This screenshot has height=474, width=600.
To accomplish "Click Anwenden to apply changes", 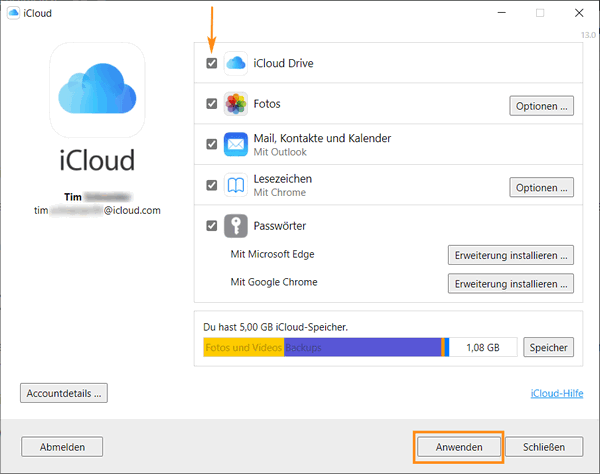I will click(x=459, y=447).
